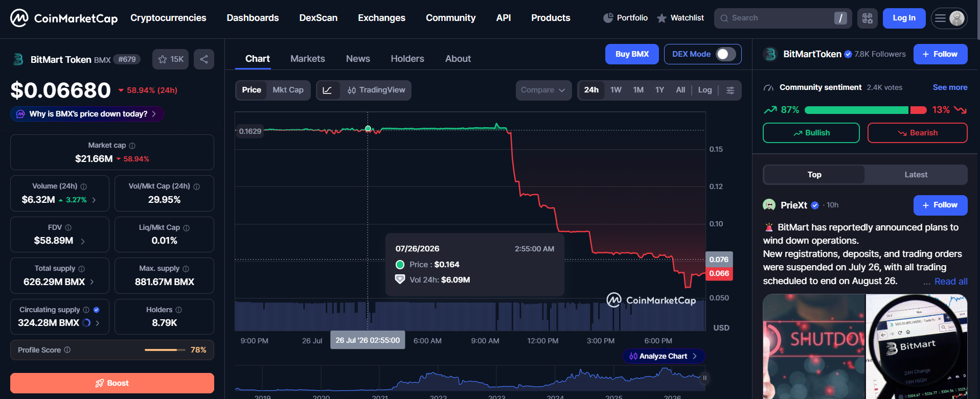Open Profile Score info icon
Screen dimensions: 980x399
pyautogui.click(x=67, y=350)
